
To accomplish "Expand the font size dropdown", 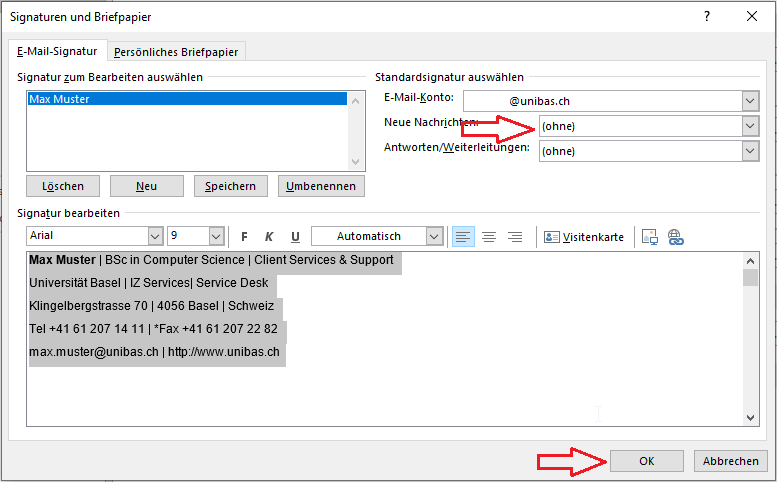I will (216, 236).
